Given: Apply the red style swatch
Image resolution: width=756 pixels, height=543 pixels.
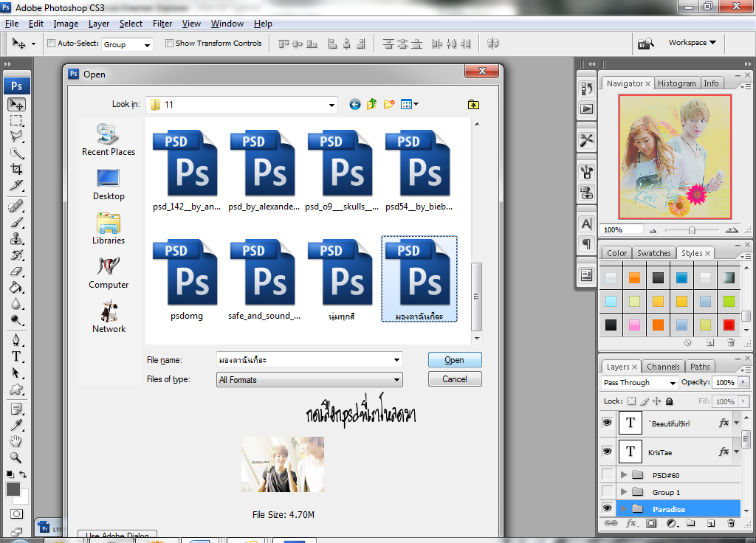Looking at the screenshot, I should (x=729, y=325).
